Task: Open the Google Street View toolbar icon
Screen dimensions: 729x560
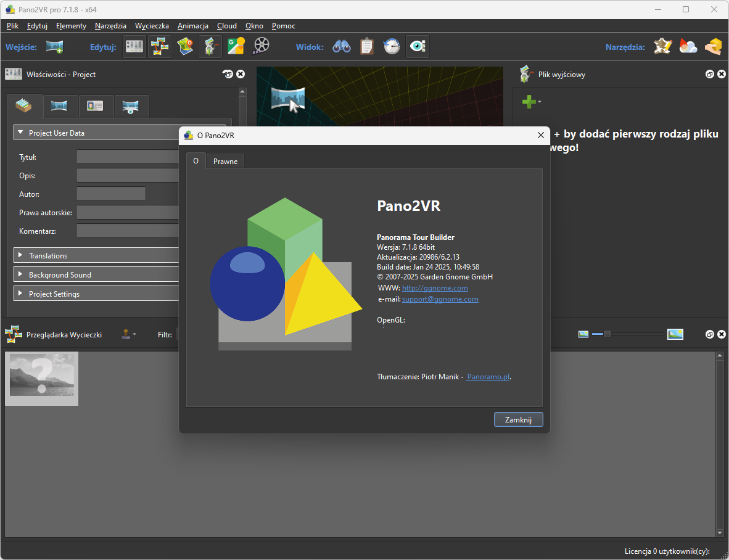Action: pos(236,46)
